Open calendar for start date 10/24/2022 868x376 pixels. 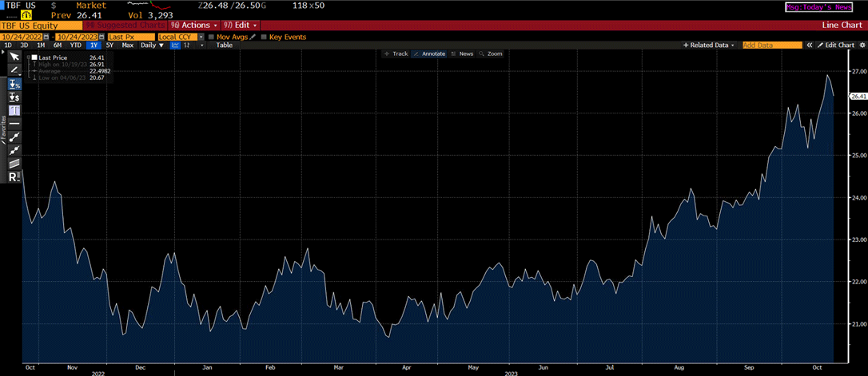[x=46, y=37]
